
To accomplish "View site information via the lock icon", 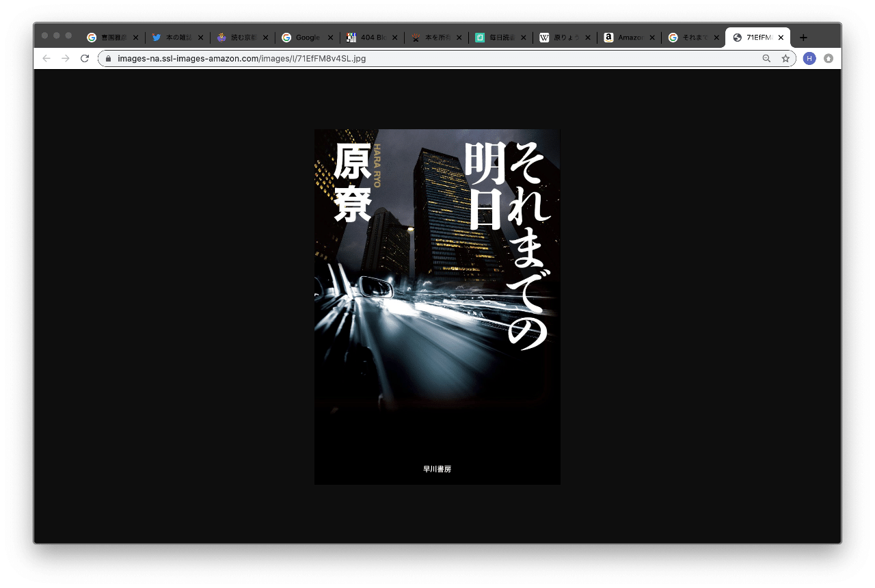I will pos(108,59).
